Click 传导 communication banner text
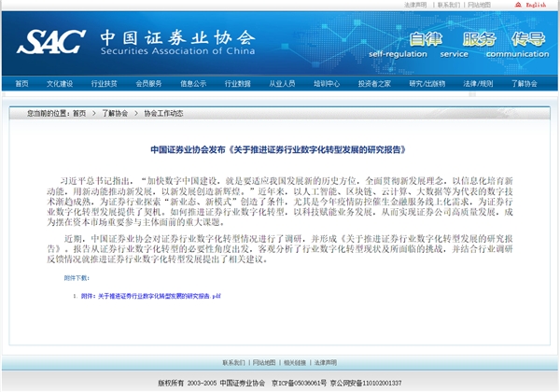 [518, 45]
